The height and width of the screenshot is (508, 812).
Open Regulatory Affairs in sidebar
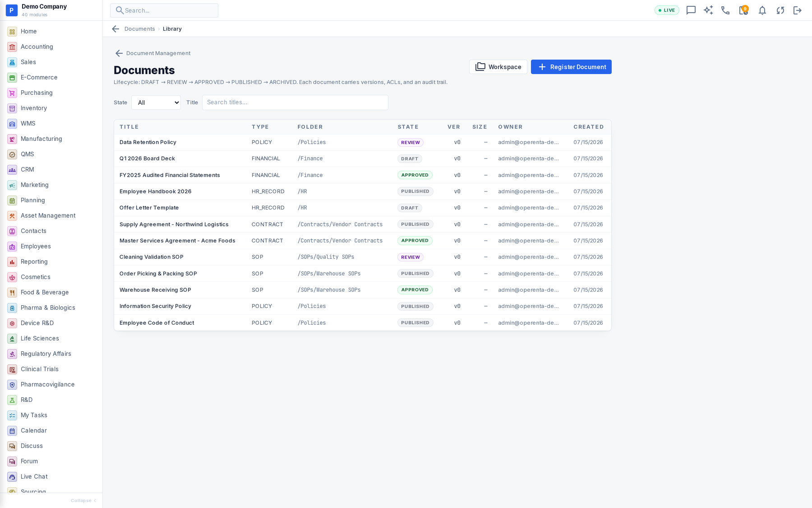46,354
